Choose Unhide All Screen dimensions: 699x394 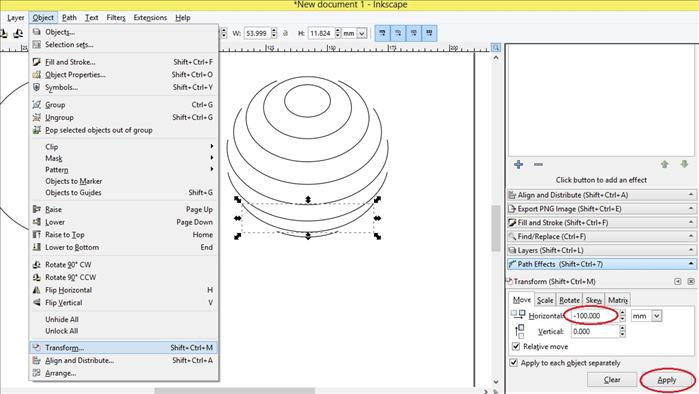(124, 320)
